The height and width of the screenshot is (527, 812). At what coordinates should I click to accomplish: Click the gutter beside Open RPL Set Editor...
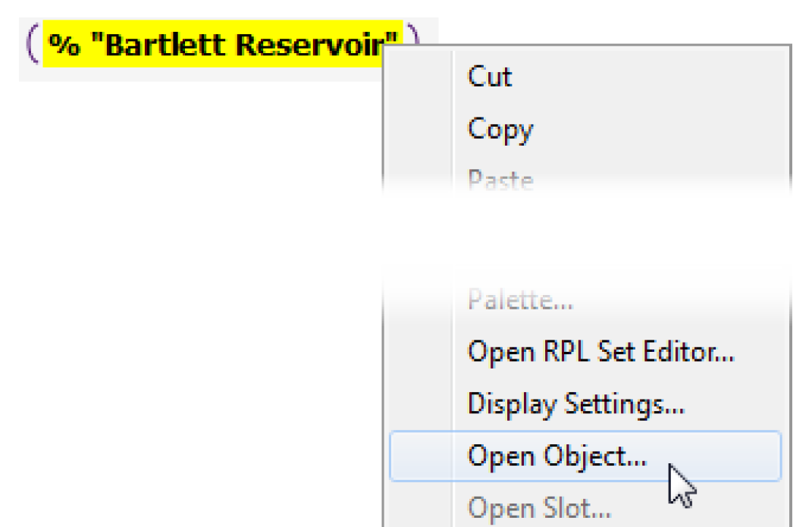[x=419, y=352]
